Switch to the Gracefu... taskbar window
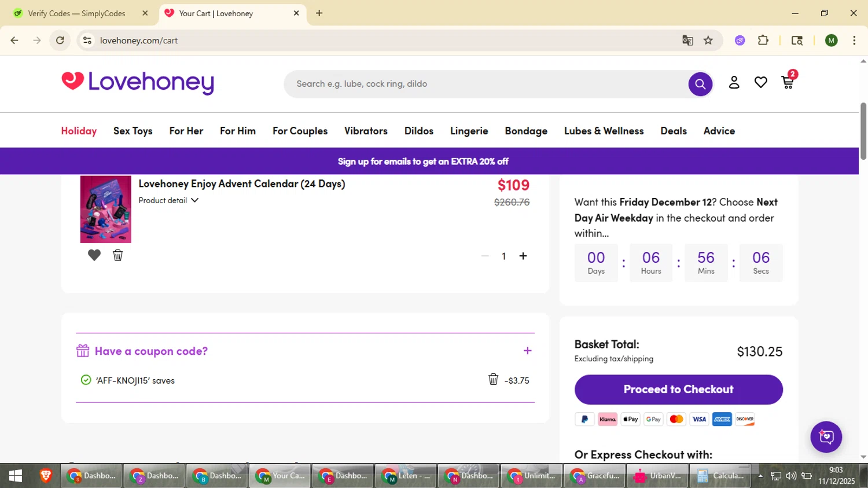 pos(594,476)
